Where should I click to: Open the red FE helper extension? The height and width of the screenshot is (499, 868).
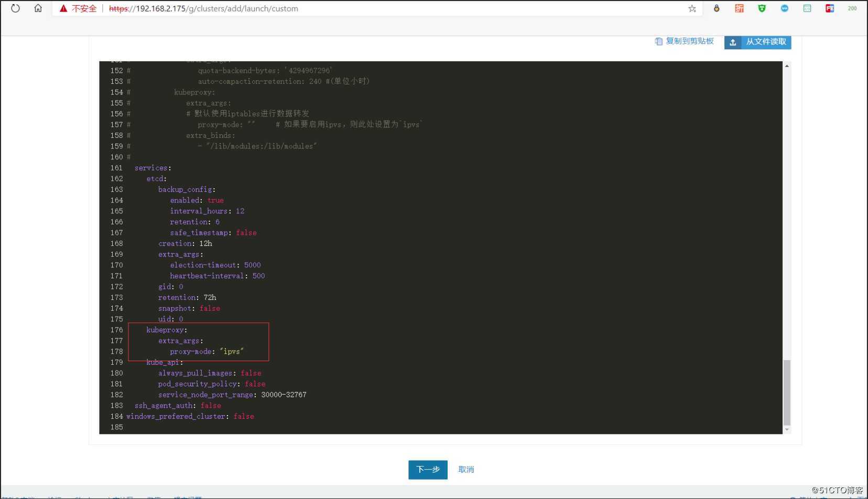[830, 8]
